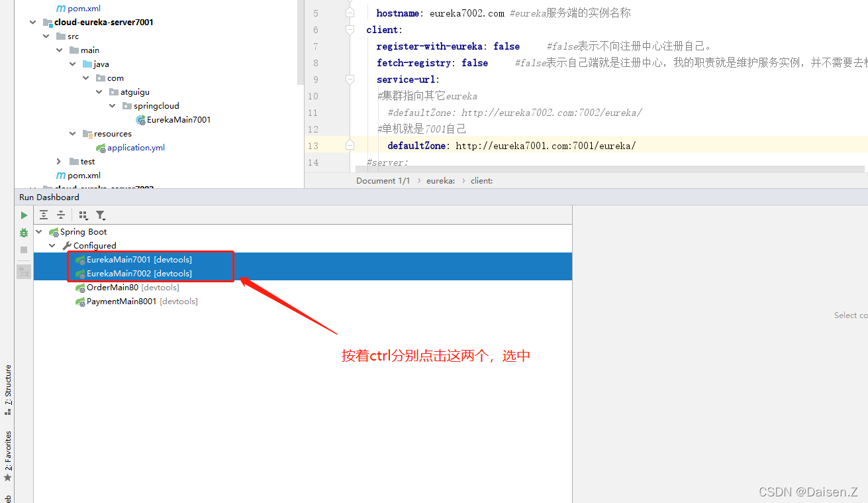Click the eureka: breadcrumb
The image size is (868, 503).
pos(440,180)
